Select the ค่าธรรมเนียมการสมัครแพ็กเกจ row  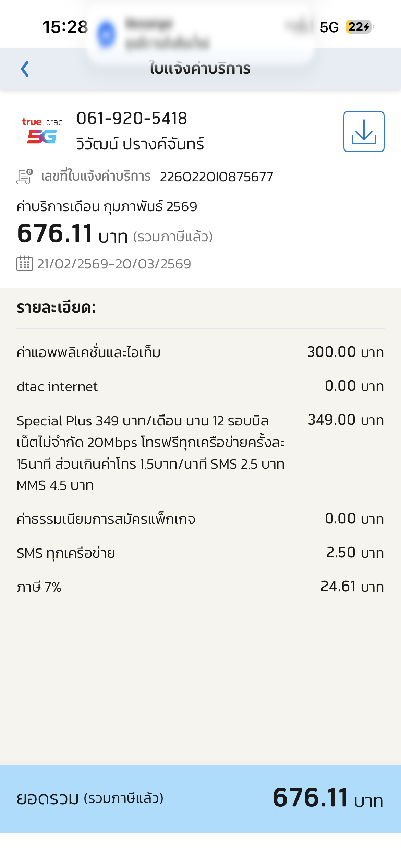pyautogui.click(x=200, y=519)
